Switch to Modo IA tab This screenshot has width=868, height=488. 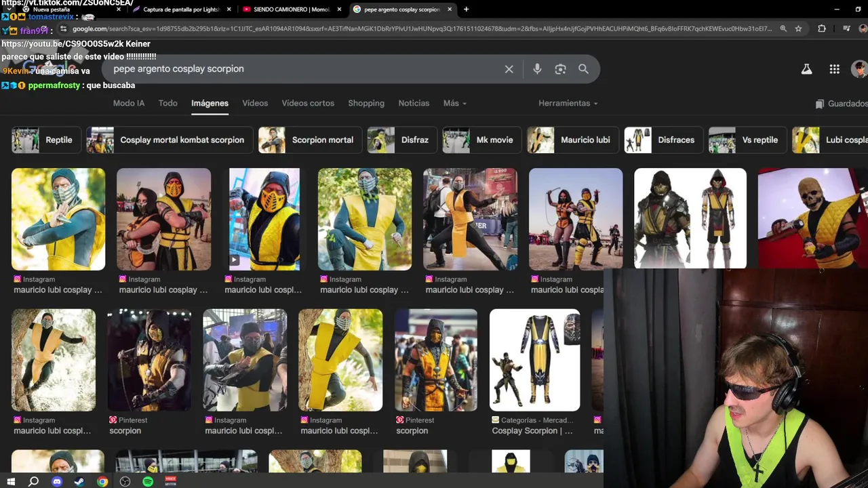tap(129, 103)
